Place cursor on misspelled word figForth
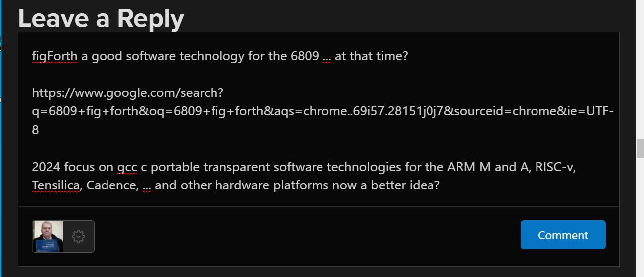The image size is (644, 277). (55, 56)
